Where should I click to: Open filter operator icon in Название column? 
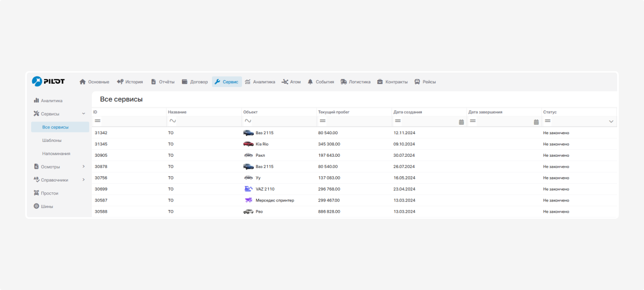(173, 121)
